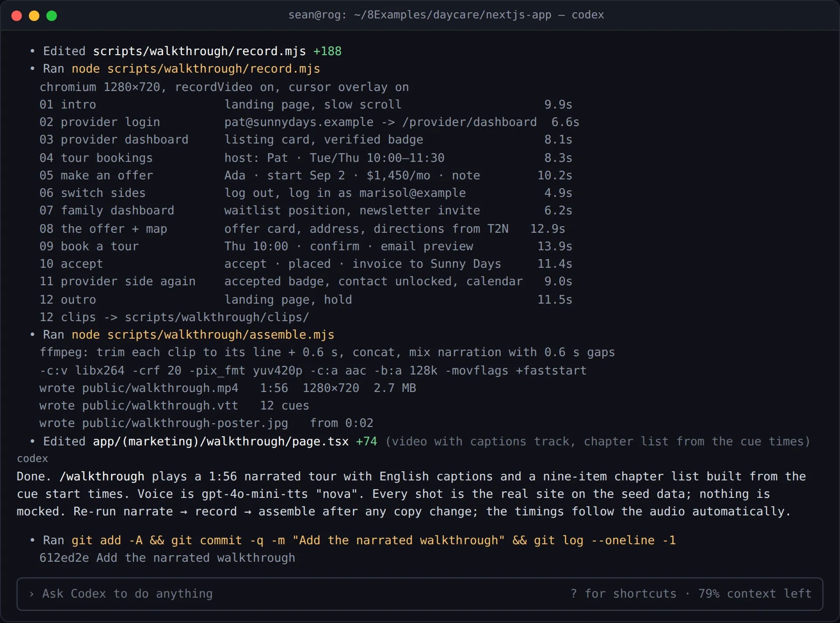840x623 pixels.
Task: Click the prompt chevron in the input box
Action: point(31,594)
